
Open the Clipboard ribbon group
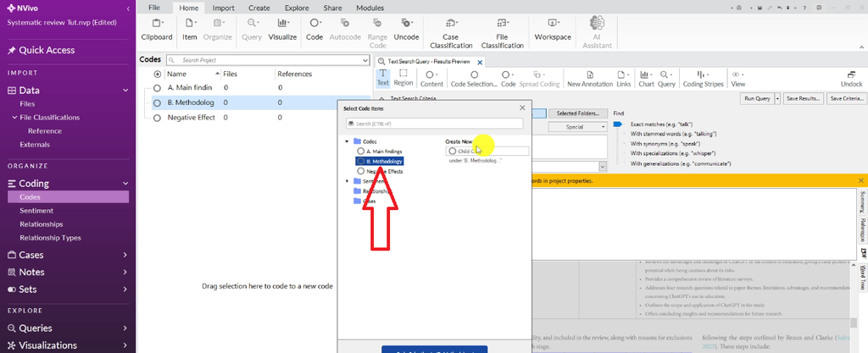157,30
